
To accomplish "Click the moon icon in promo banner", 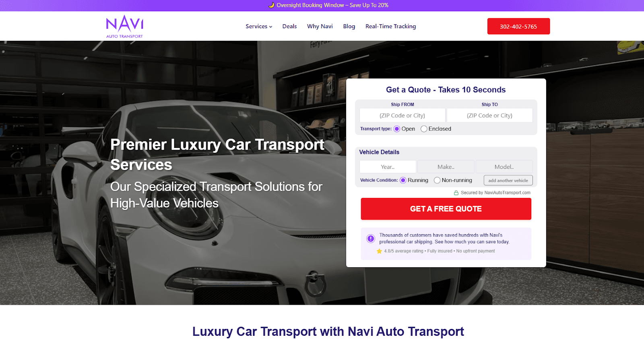I will [x=271, y=5].
